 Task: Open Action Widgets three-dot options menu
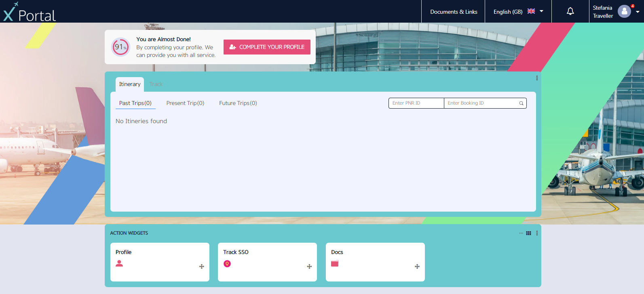click(537, 233)
